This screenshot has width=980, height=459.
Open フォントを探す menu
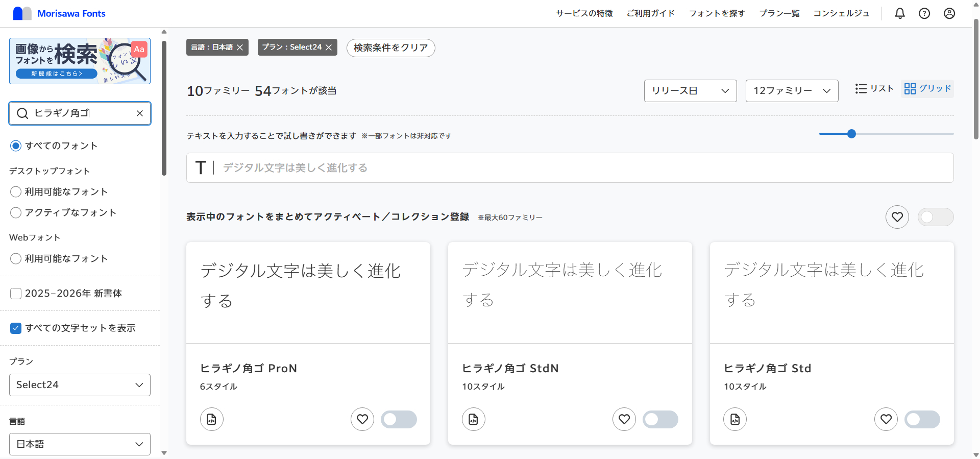tap(717, 13)
